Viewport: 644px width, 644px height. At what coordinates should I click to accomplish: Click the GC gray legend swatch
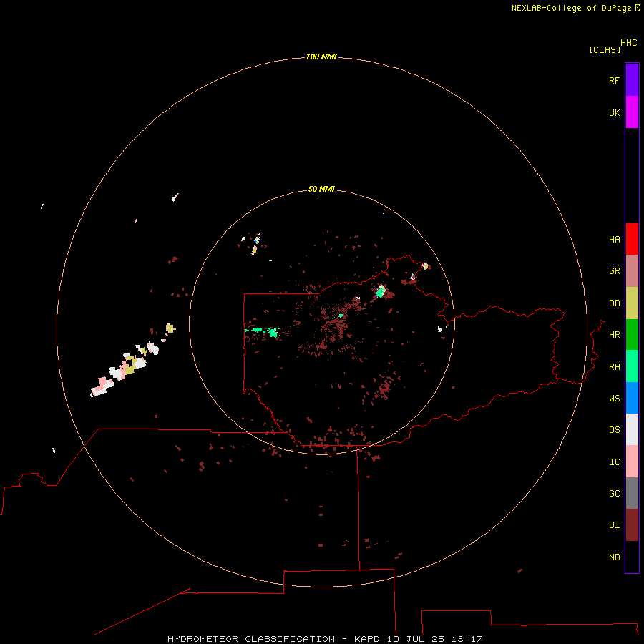pos(632,493)
